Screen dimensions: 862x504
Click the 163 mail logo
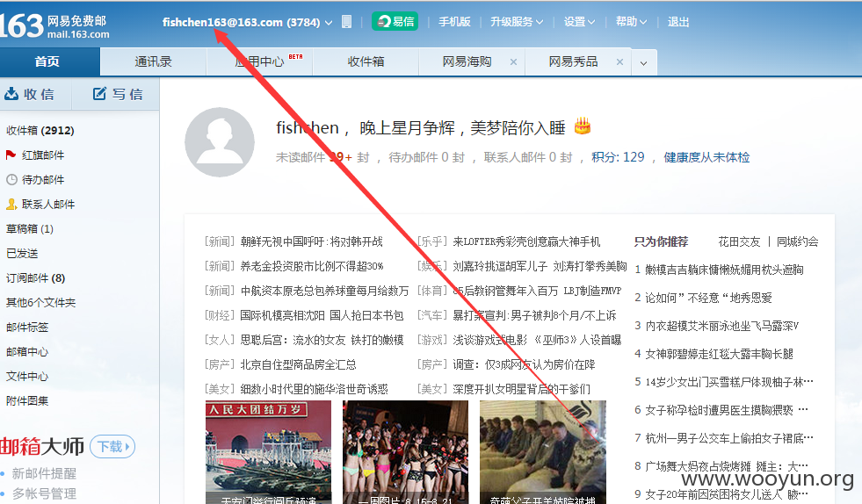click(x=54, y=26)
